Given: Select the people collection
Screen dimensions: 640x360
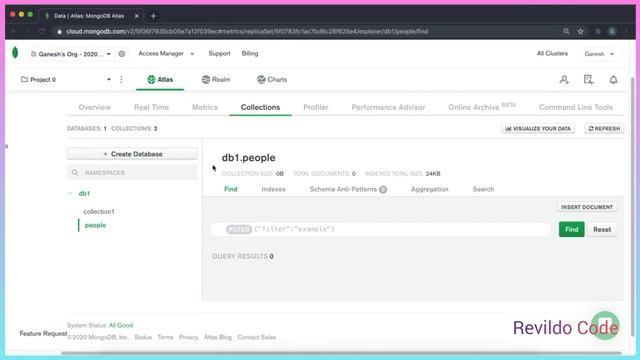Looking at the screenshot, I should (95, 225).
